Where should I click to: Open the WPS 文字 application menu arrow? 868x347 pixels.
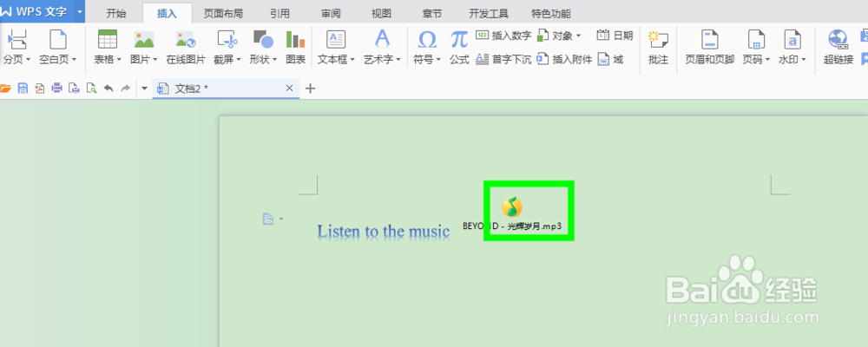(x=80, y=11)
